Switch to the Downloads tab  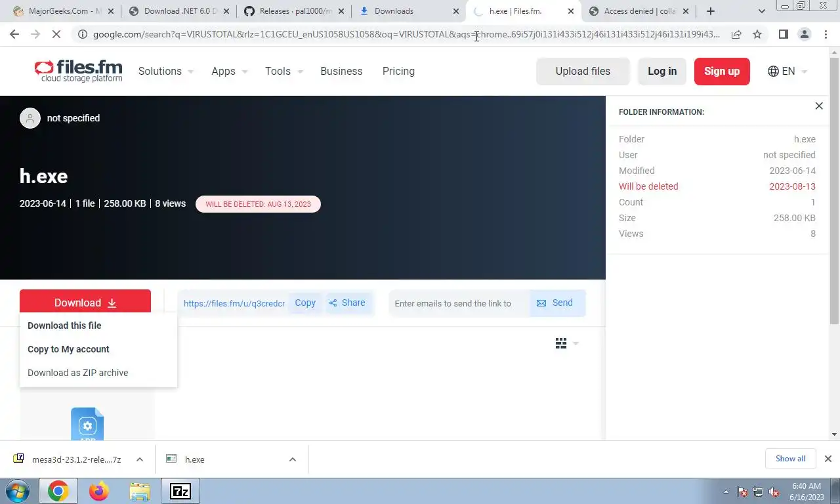[x=409, y=11]
